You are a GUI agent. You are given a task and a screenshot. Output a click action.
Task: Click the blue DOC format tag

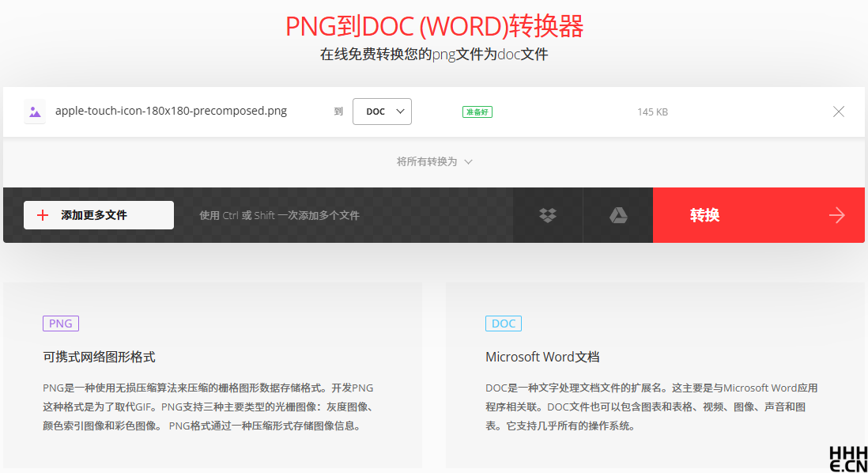click(x=504, y=324)
